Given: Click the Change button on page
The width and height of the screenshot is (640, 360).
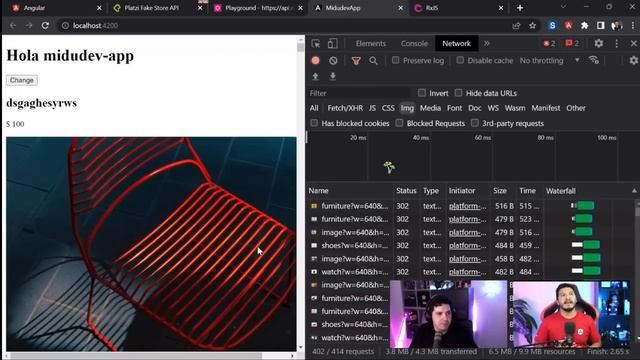Looking at the screenshot, I should [x=22, y=80].
